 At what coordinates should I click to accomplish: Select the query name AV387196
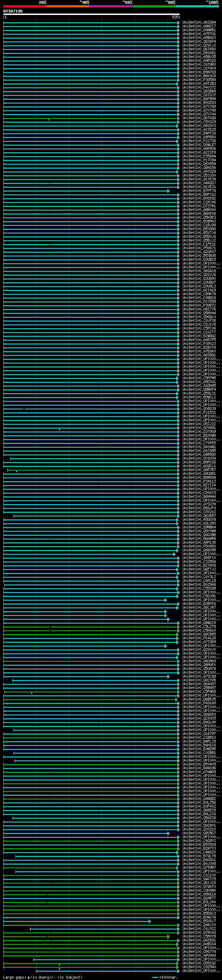point(13,11)
